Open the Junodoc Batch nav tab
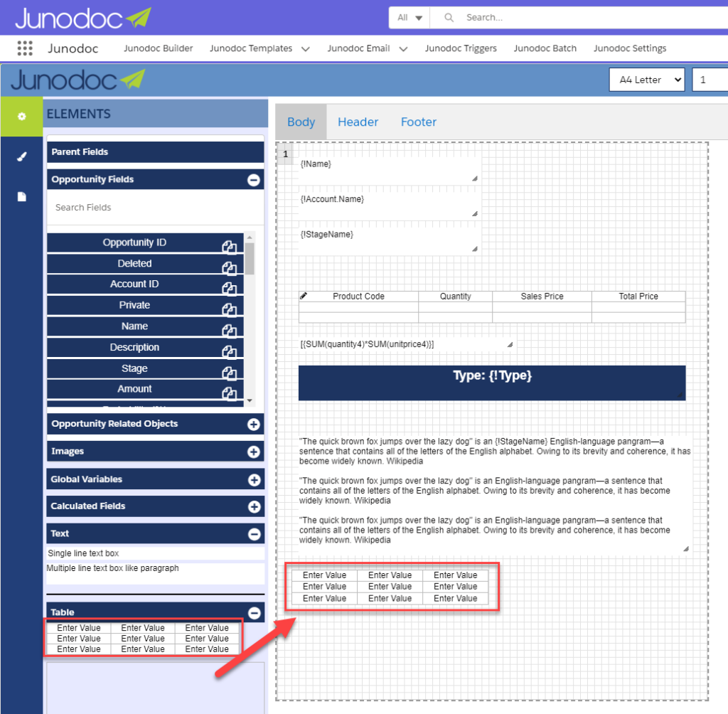 point(545,48)
